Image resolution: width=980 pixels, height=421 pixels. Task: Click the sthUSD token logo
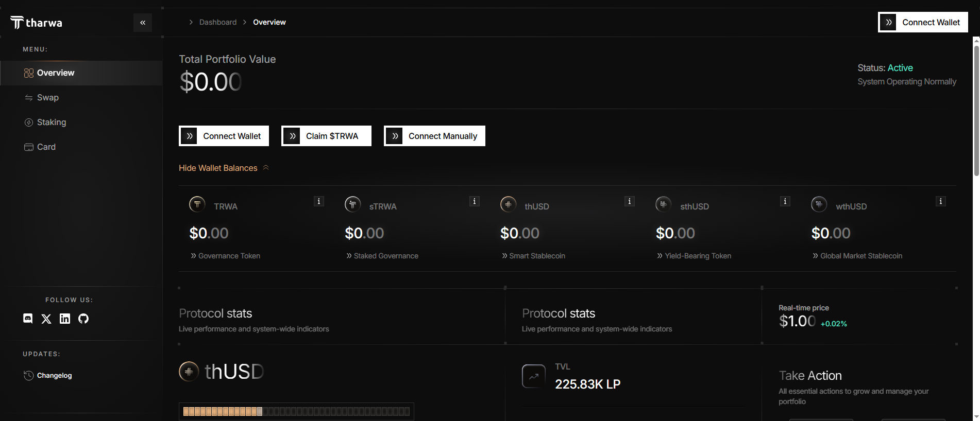pyautogui.click(x=664, y=204)
